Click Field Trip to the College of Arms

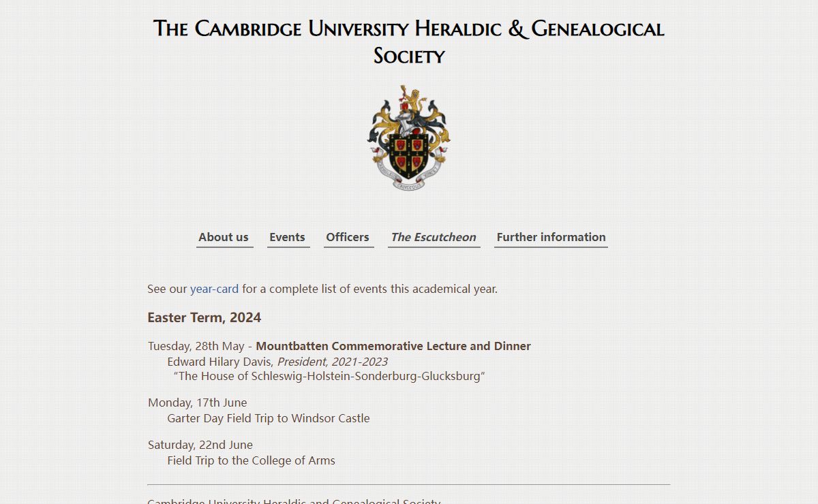coord(252,460)
